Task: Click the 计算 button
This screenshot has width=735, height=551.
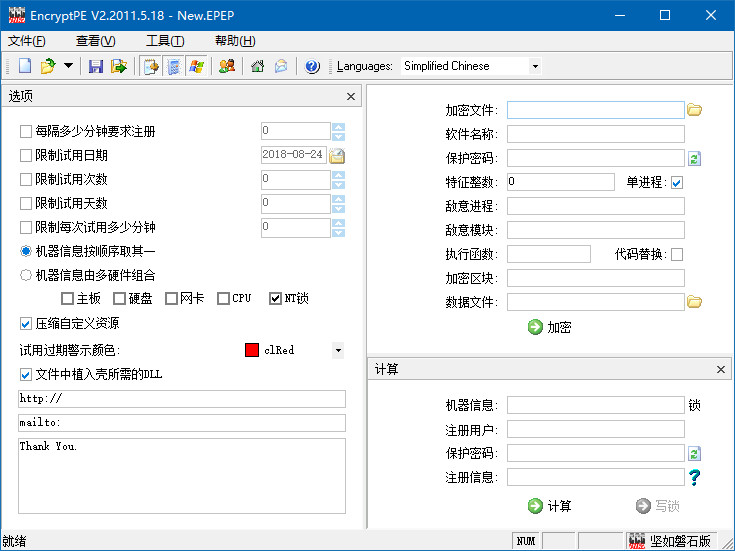Action: click(x=549, y=506)
